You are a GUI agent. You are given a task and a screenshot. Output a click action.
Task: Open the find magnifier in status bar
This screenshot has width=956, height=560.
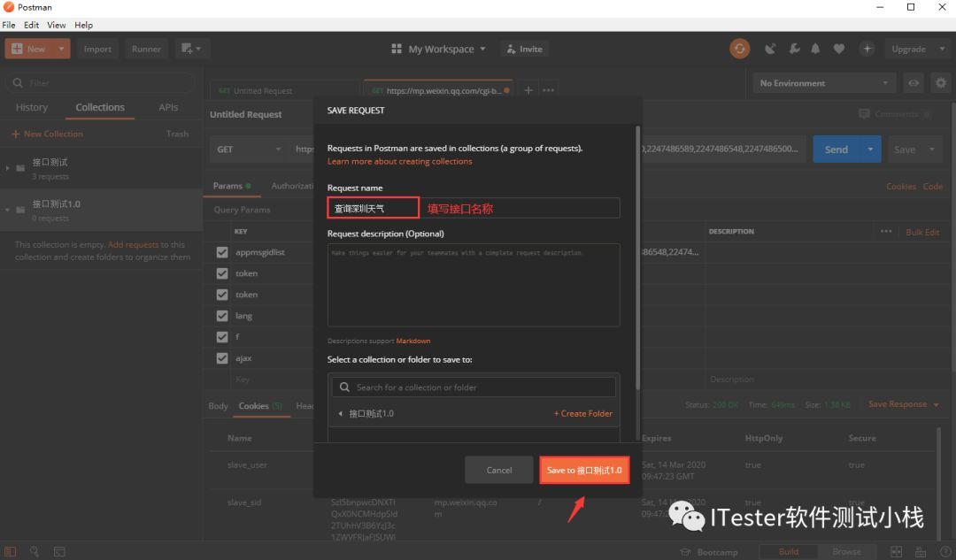(x=35, y=551)
